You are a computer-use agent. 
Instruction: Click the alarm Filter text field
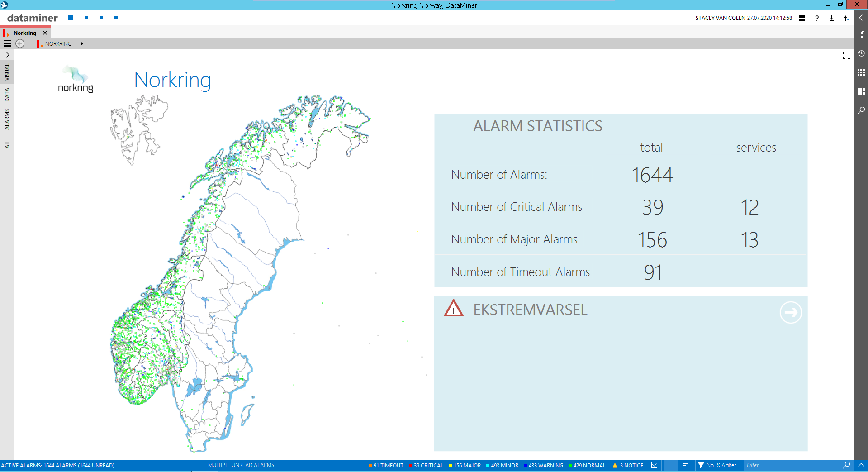coord(792,465)
